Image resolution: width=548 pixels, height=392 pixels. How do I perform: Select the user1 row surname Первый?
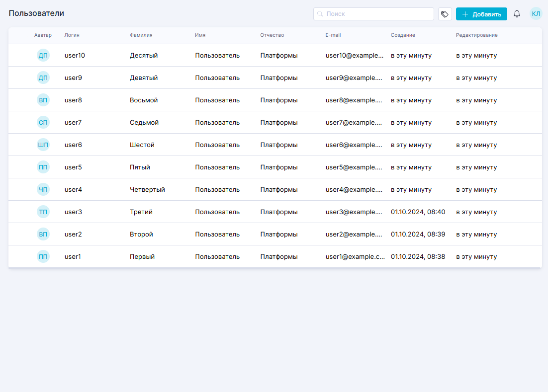[x=142, y=257]
